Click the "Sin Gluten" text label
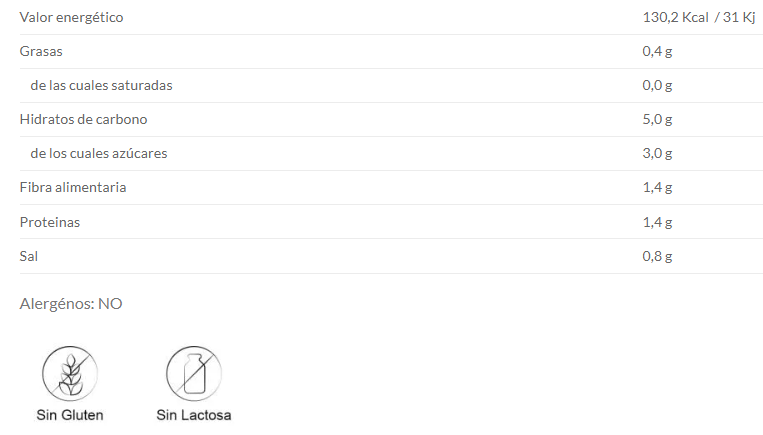 coord(69,415)
